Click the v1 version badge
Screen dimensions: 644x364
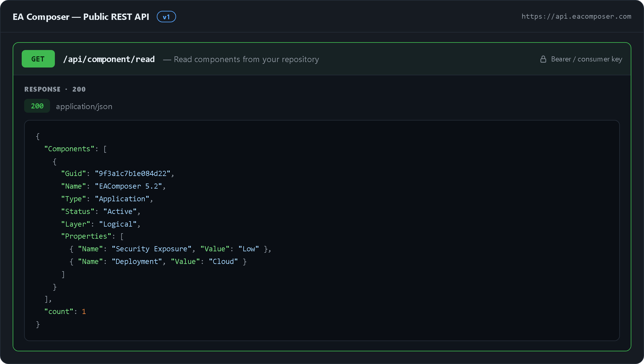[x=166, y=17]
